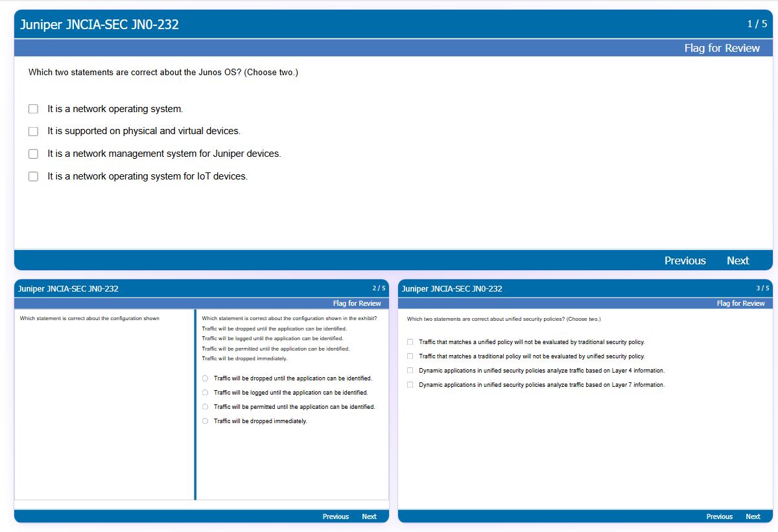Click Flag for Review on question 3/5

tap(740, 303)
